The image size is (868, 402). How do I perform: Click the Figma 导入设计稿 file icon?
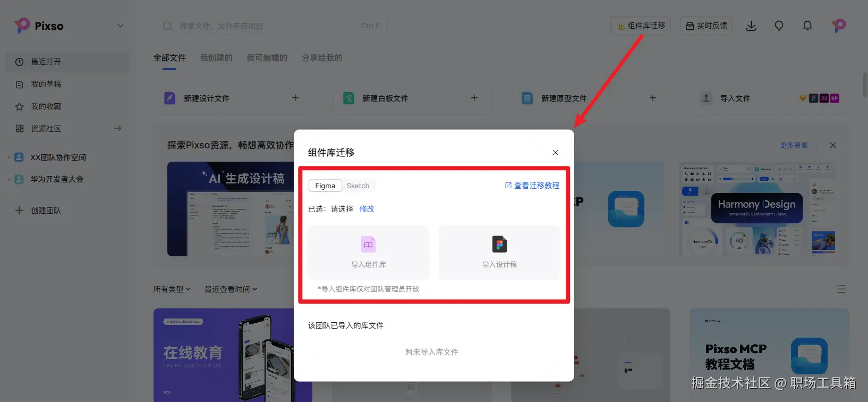[x=499, y=244]
